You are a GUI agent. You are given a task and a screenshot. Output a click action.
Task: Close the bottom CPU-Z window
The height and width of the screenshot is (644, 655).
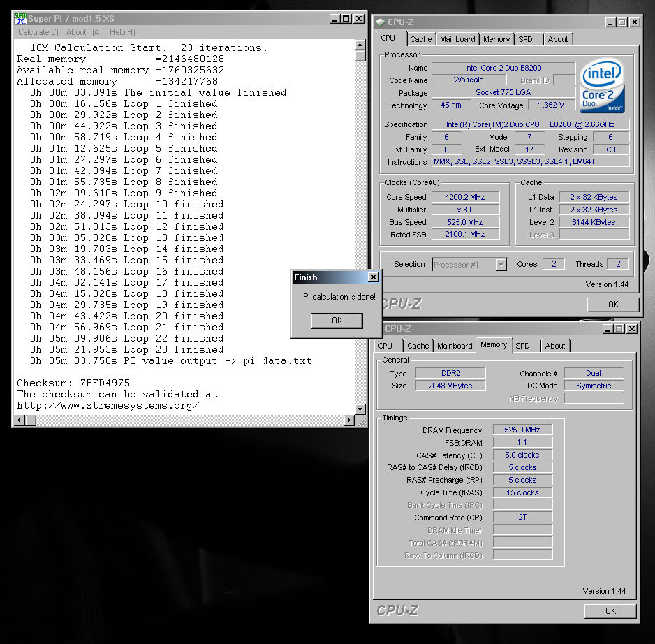point(632,329)
